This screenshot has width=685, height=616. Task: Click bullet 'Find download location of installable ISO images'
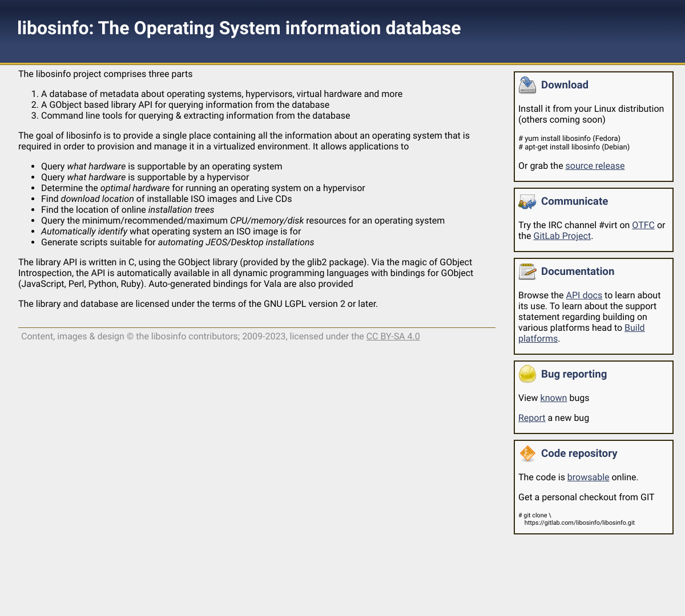pyautogui.click(x=166, y=199)
